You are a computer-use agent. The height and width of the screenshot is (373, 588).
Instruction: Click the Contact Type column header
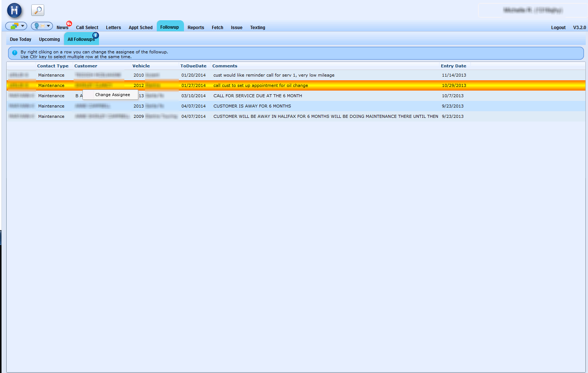pos(53,66)
